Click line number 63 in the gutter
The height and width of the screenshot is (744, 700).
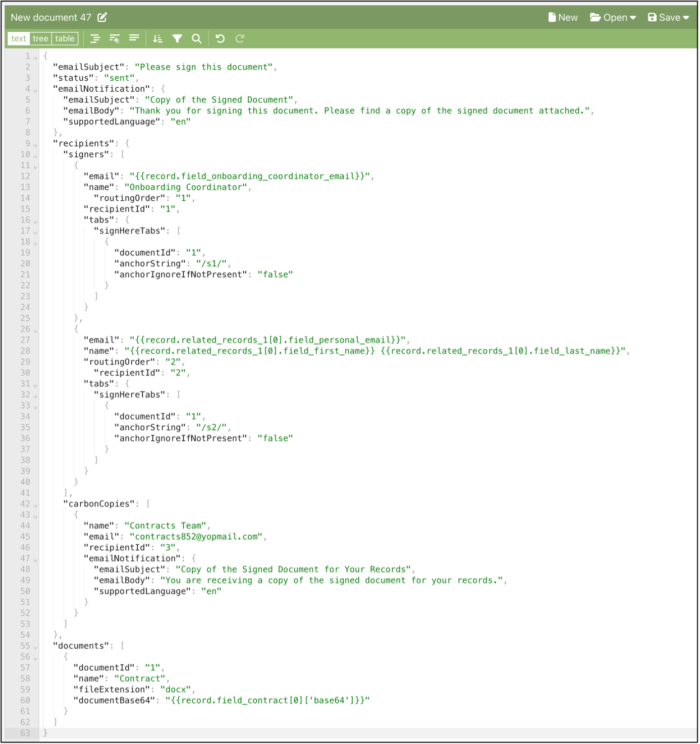pyautogui.click(x=25, y=733)
